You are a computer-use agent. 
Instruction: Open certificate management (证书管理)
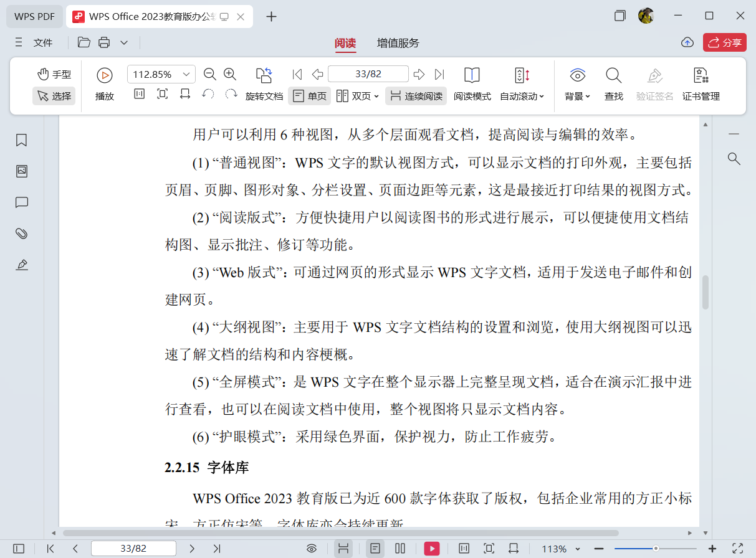point(701,83)
